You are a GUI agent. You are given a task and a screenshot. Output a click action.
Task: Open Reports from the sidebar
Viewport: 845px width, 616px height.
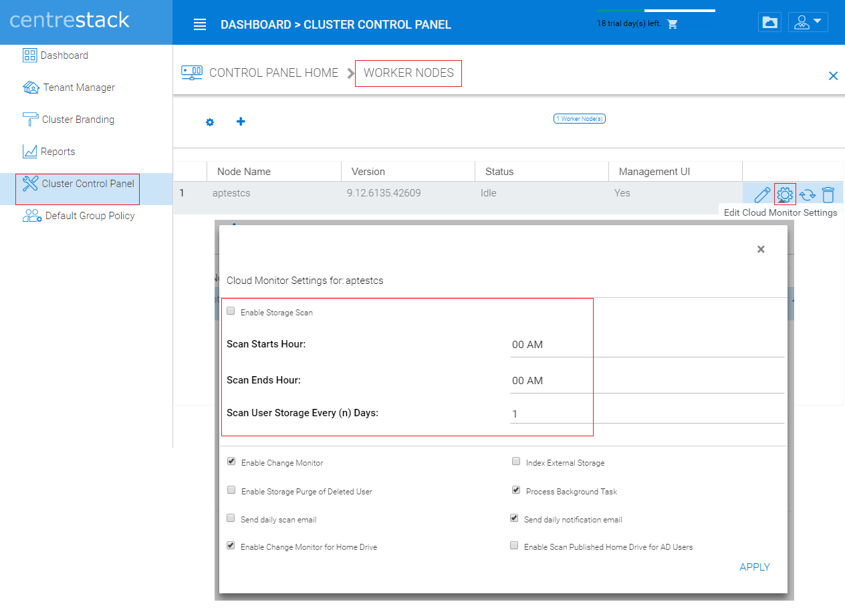click(x=57, y=152)
